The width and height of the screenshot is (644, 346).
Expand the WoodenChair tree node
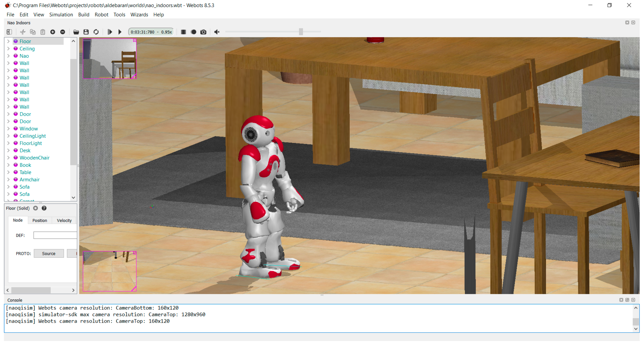pos(8,158)
